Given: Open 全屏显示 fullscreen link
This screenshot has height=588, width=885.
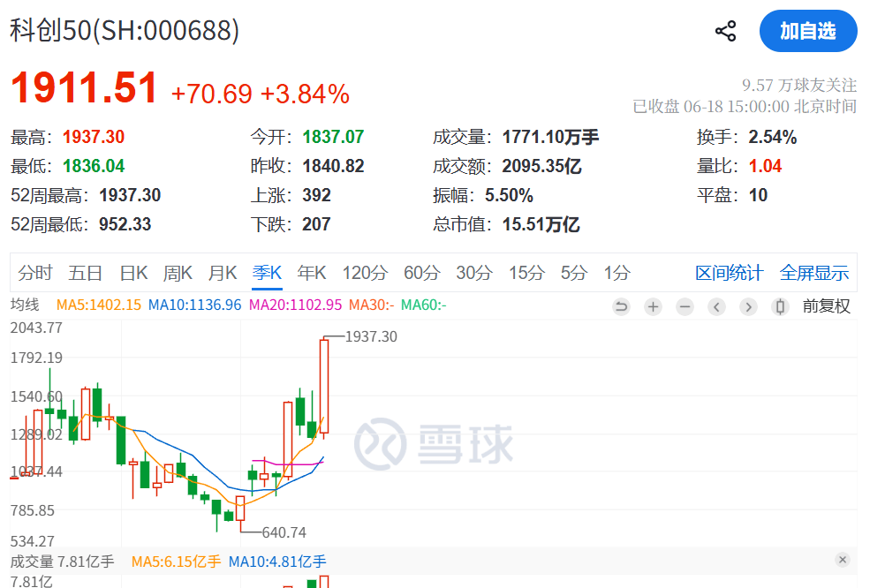Looking at the screenshot, I should 813,273.
